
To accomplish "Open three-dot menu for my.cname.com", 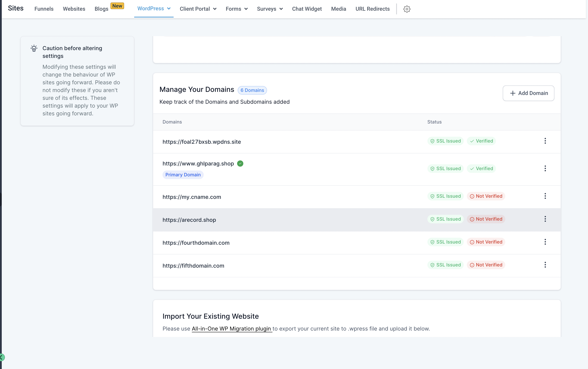I will (x=545, y=196).
